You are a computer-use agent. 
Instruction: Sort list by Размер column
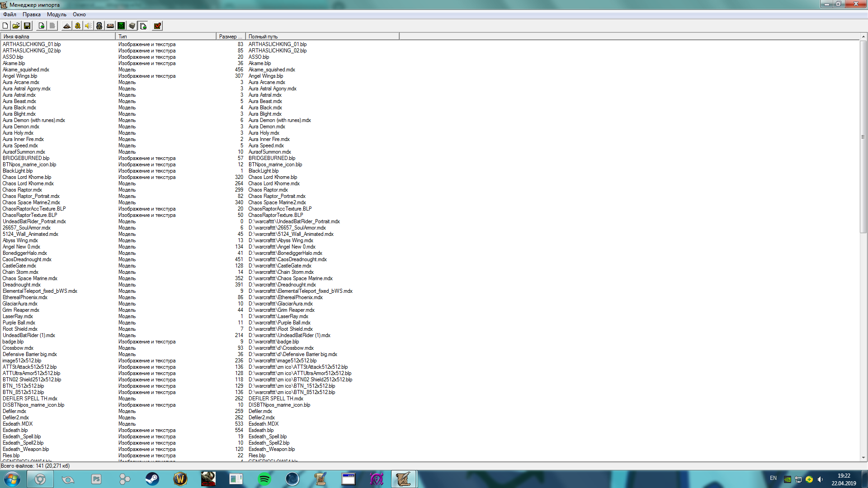[x=231, y=37]
